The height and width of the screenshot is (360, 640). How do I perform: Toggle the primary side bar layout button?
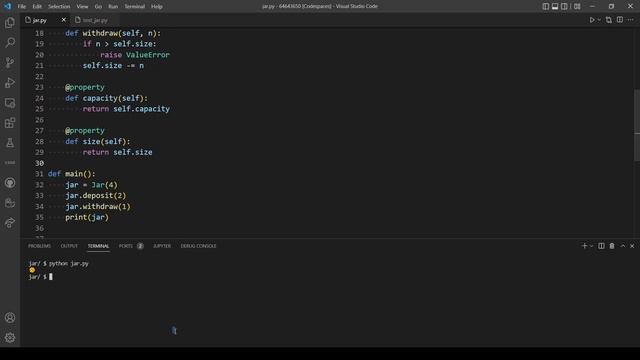(546, 6)
